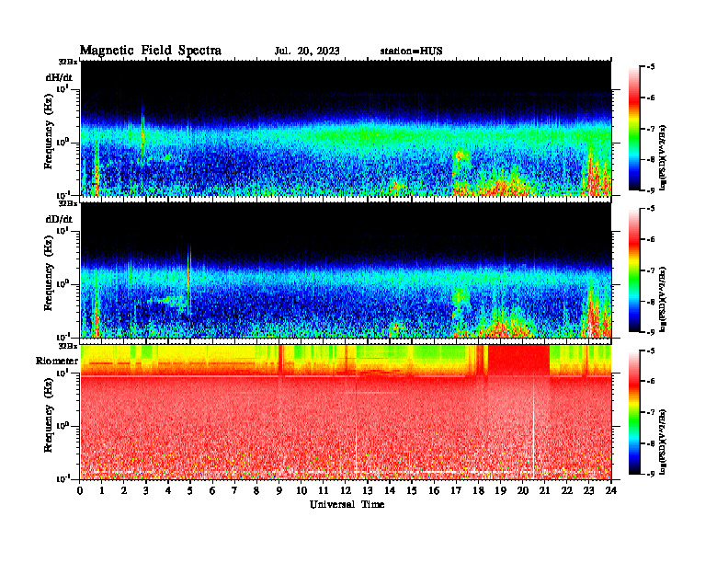Click hour 7 on the Universal Time axis
The height and width of the screenshot is (563, 728).
(x=234, y=490)
